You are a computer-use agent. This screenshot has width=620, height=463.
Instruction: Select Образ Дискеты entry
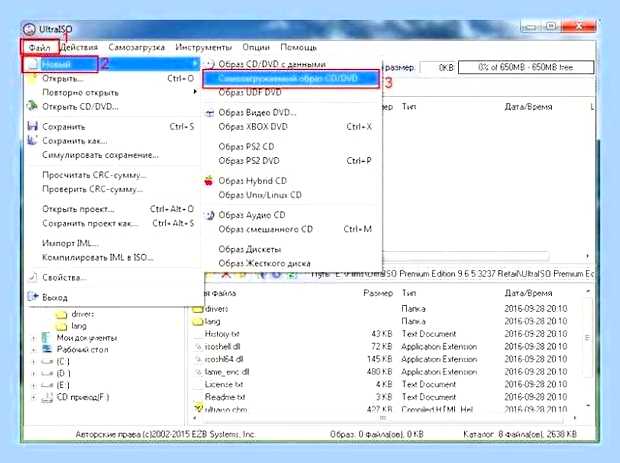291,249
